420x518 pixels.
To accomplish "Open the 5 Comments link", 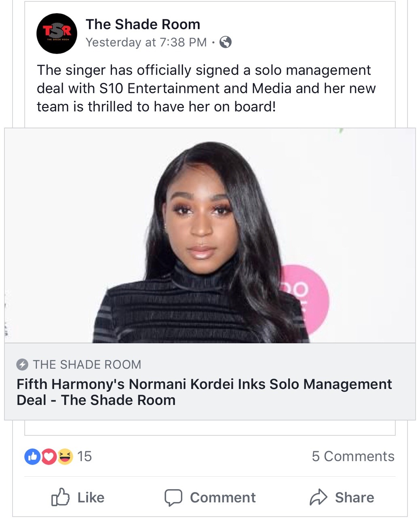I will 353,456.
